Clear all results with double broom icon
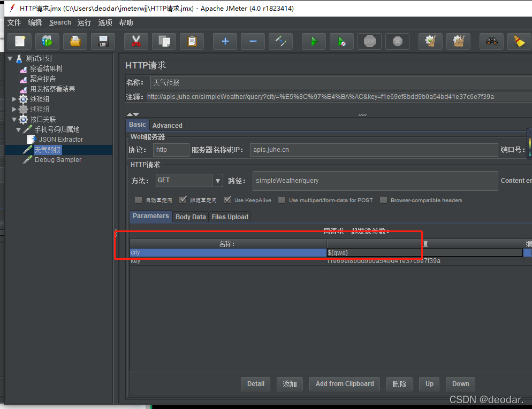Screen dimensions: 532x409 (458, 41)
